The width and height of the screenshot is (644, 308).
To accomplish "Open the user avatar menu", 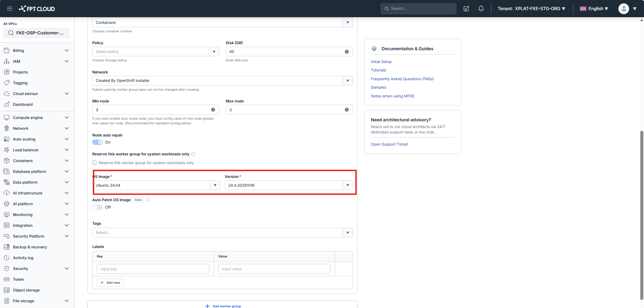I will click(x=627, y=9).
